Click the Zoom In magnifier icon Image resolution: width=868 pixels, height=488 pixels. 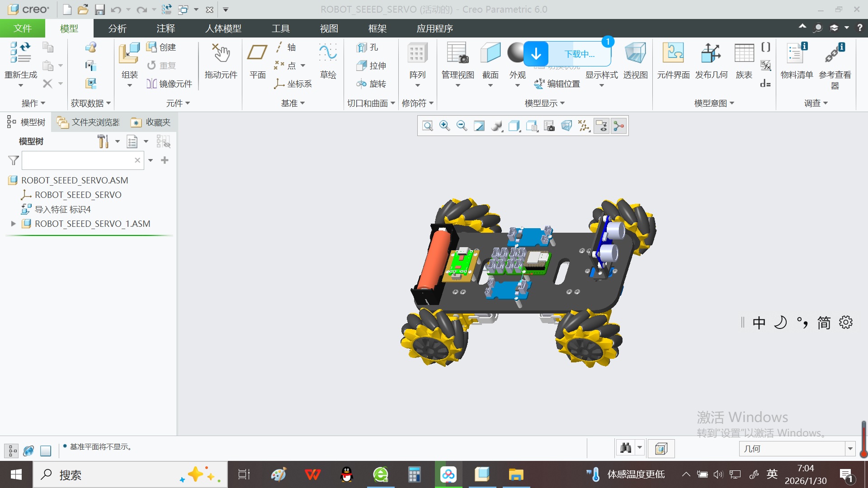click(x=444, y=126)
